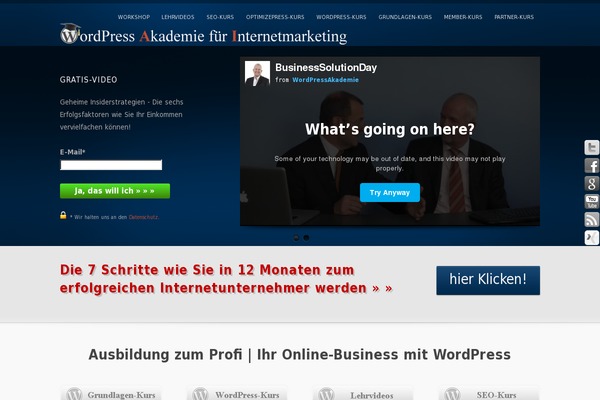Click the video author avatar thumbnail
Screen dimensions: 600x400
click(x=257, y=73)
